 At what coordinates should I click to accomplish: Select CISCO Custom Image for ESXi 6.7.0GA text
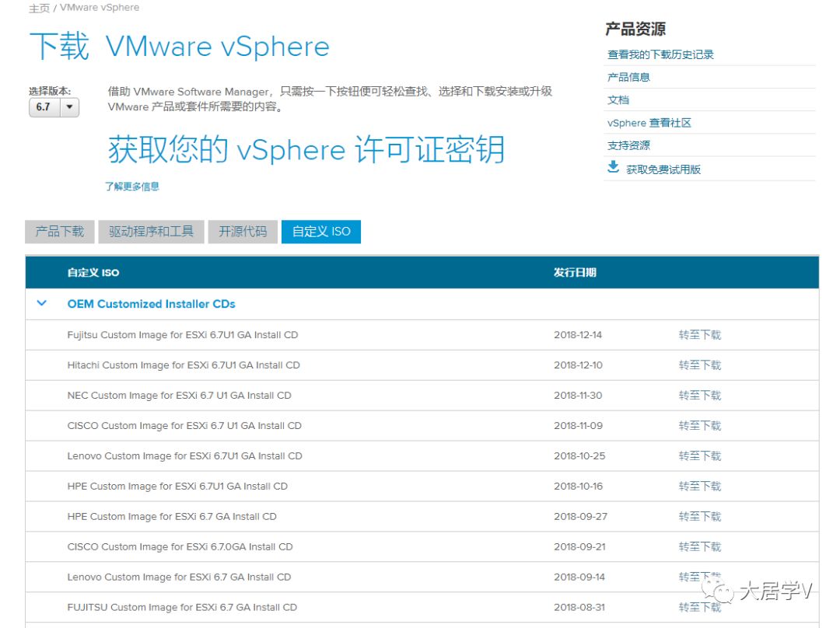pyautogui.click(x=180, y=546)
